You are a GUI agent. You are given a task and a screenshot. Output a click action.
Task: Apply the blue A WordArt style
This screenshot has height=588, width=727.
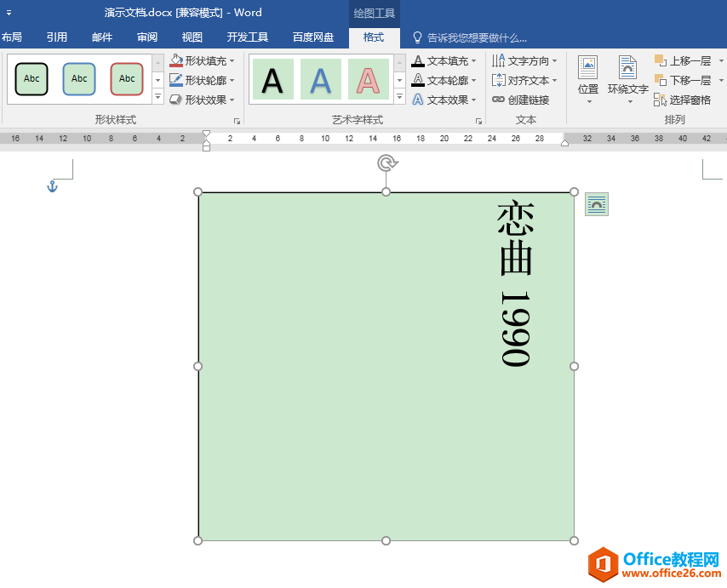point(321,79)
